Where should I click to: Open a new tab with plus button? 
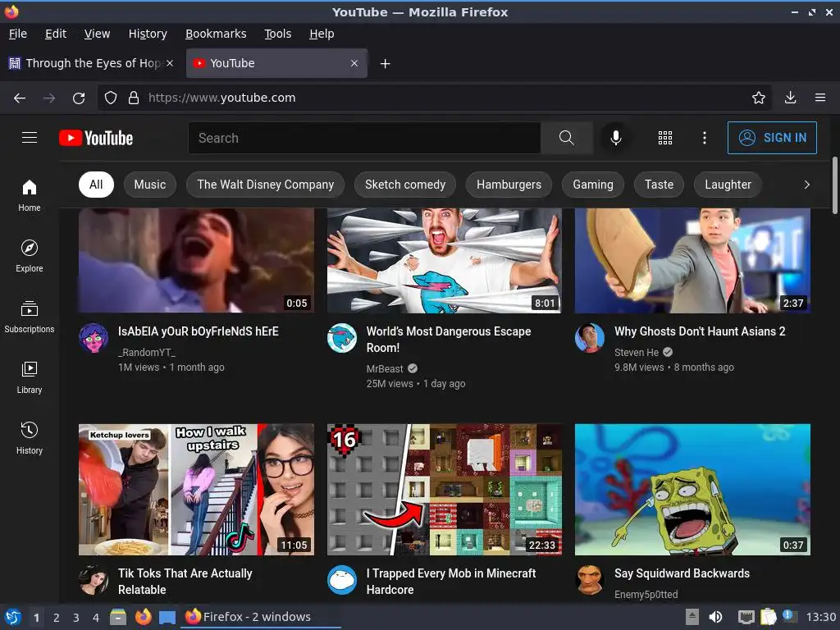(385, 64)
